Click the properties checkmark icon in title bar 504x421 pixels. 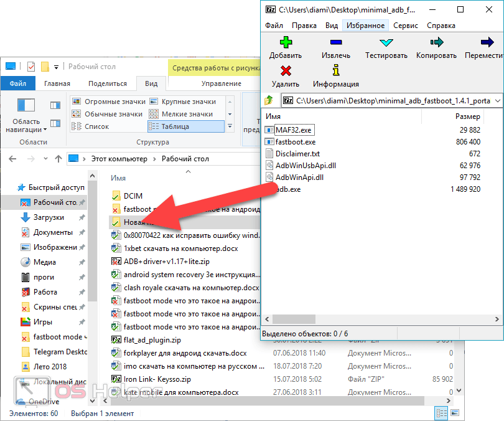(31, 67)
